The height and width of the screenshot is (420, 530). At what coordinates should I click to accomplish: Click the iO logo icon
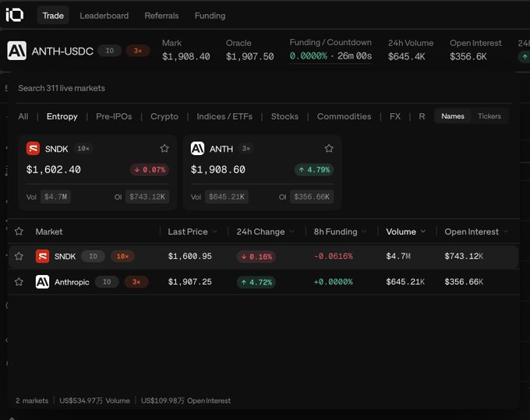tap(15, 16)
